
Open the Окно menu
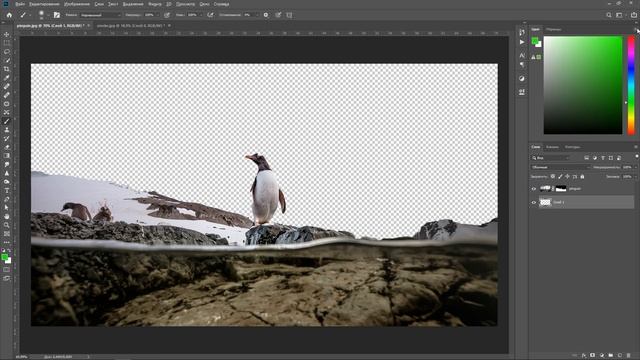coord(204,4)
